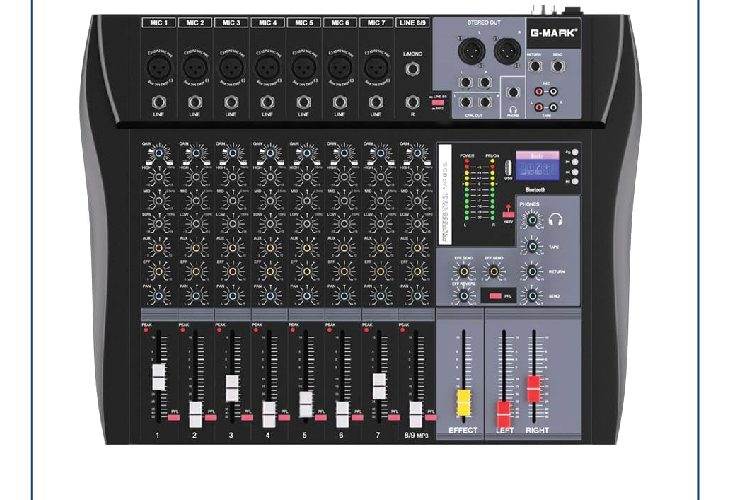Click the MIC 7 XLR input jack

375,65
